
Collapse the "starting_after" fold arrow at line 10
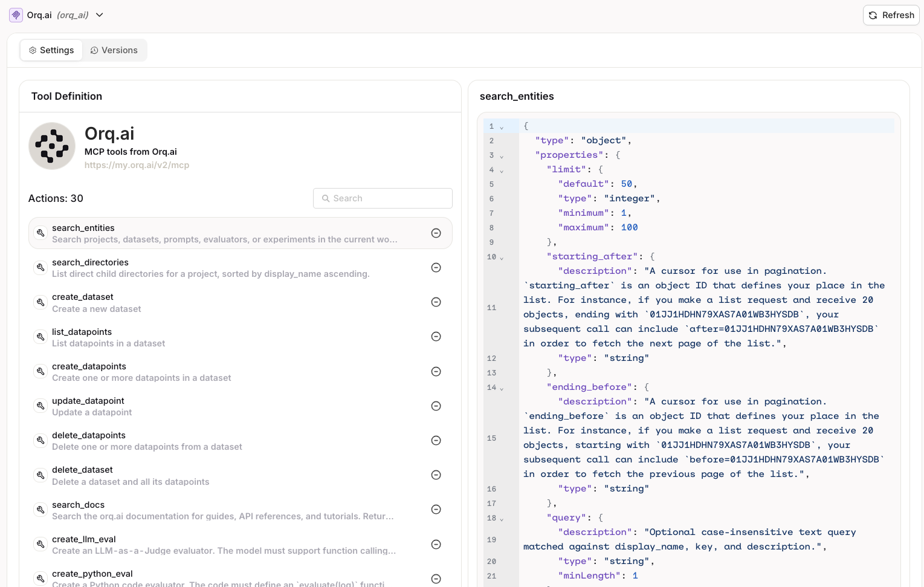point(502,258)
